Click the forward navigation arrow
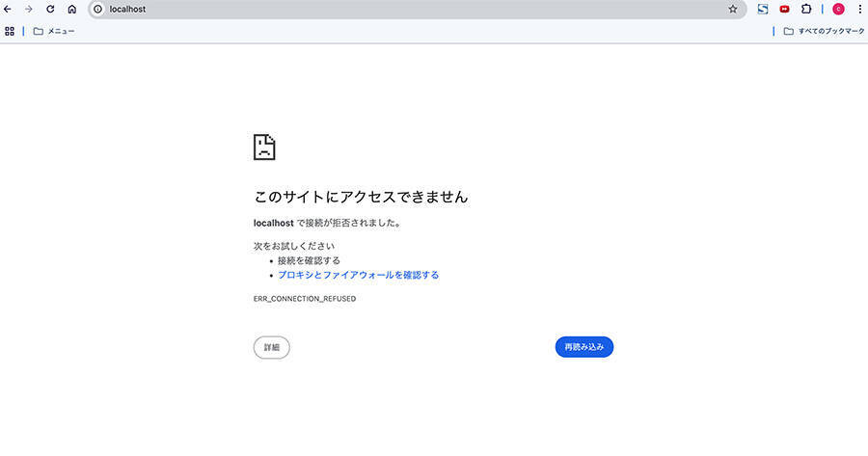Viewport: 868px width, 456px height. 29,9
